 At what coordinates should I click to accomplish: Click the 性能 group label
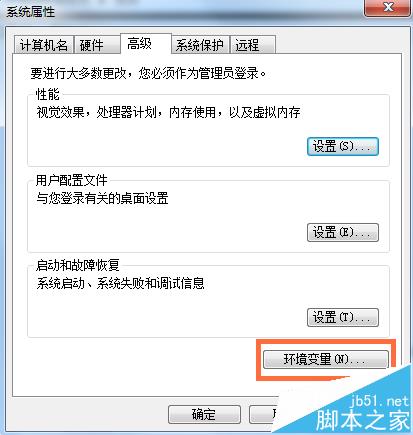48,94
